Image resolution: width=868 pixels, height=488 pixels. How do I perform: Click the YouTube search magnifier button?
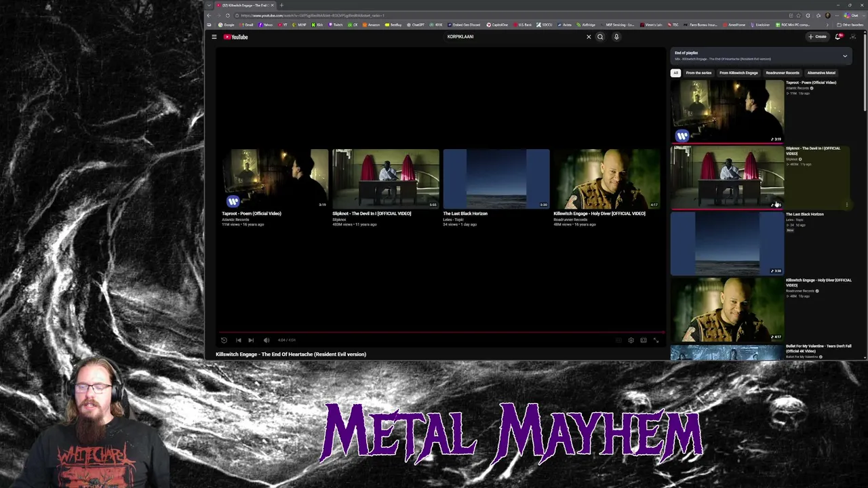600,37
